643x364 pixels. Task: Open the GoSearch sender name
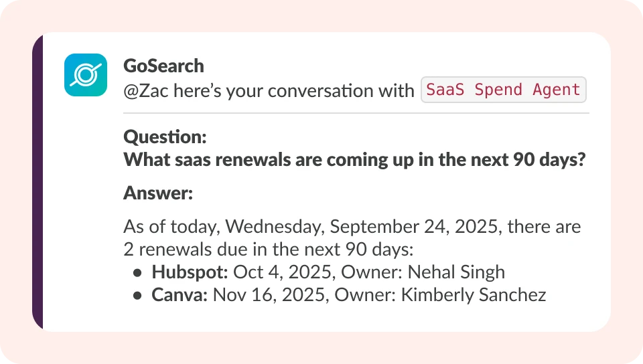163,66
